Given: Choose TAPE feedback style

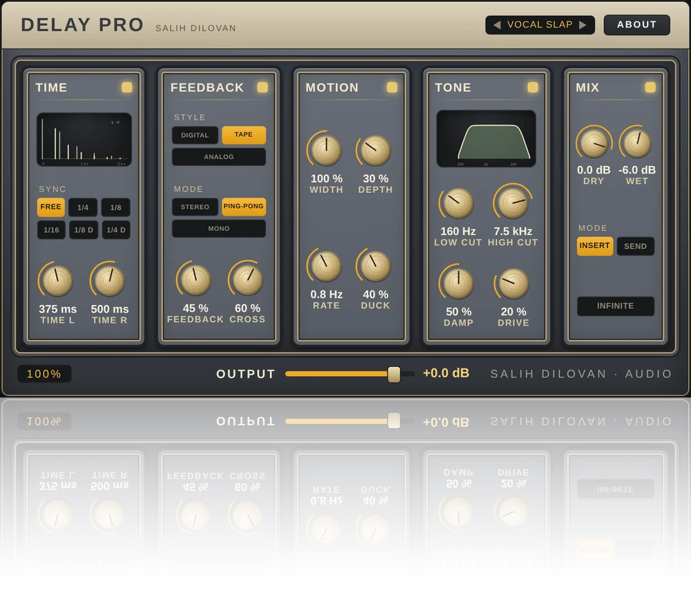Looking at the screenshot, I should [x=244, y=135].
